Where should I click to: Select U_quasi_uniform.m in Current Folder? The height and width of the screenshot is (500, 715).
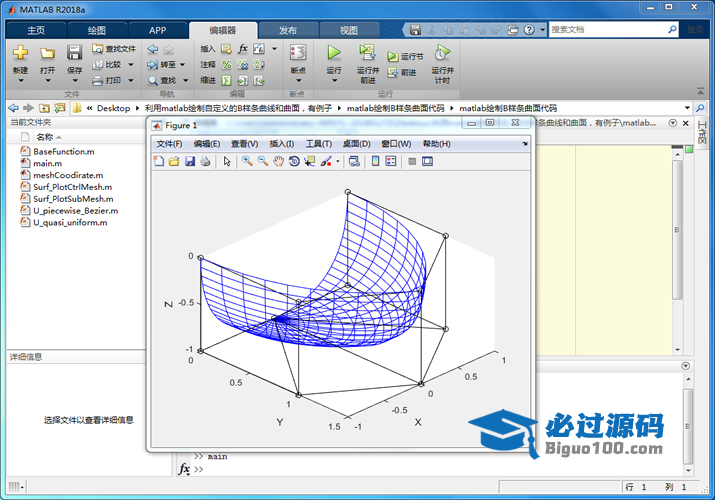tap(70, 223)
